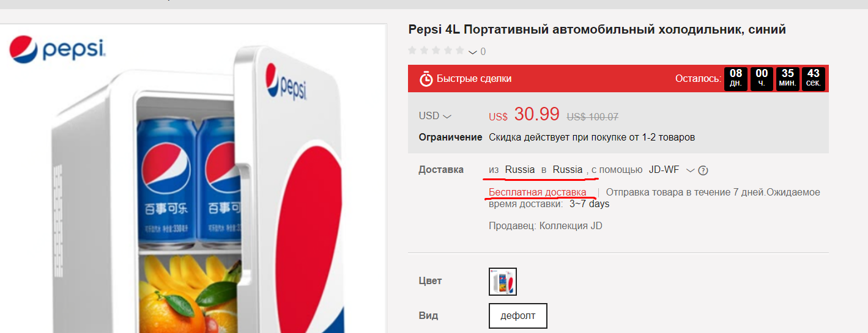Click the stopwatch icon beside Быстрые сделки
The width and height of the screenshot is (868, 333).
[x=426, y=79]
